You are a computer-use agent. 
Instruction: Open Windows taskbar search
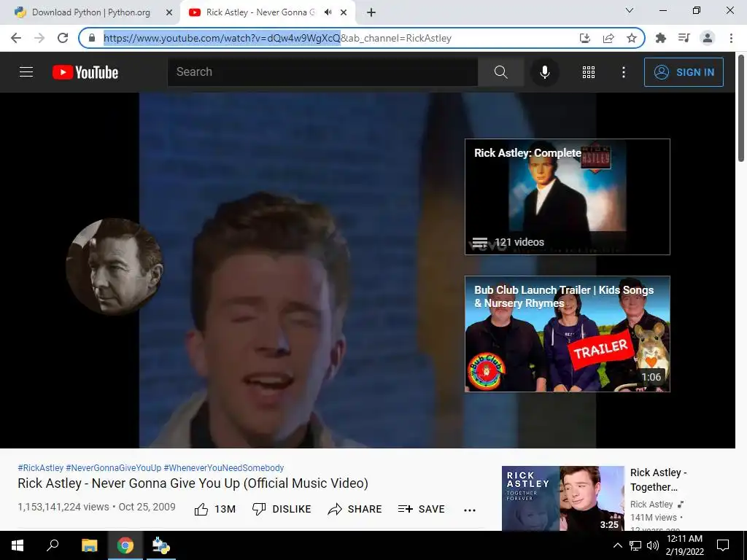[x=53, y=545]
